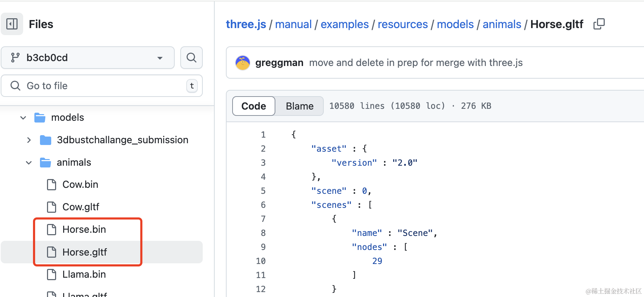The width and height of the screenshot is (644, 297).
Task: Click line number 10 in code
Action: click(261, 261)
